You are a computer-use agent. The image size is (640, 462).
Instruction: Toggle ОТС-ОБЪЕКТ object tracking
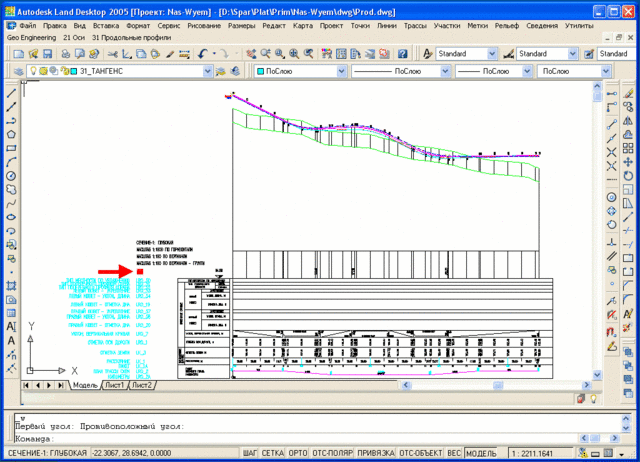(x=421, y=453)
